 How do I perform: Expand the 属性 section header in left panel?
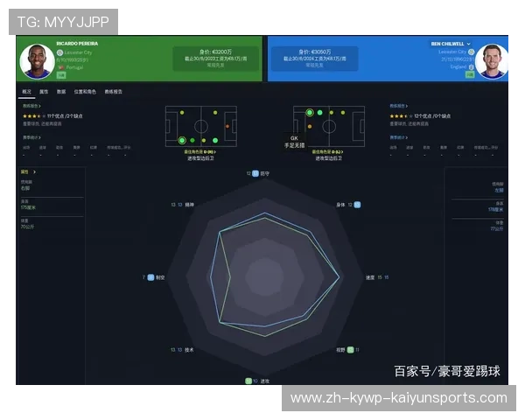(x=28, y=171)
